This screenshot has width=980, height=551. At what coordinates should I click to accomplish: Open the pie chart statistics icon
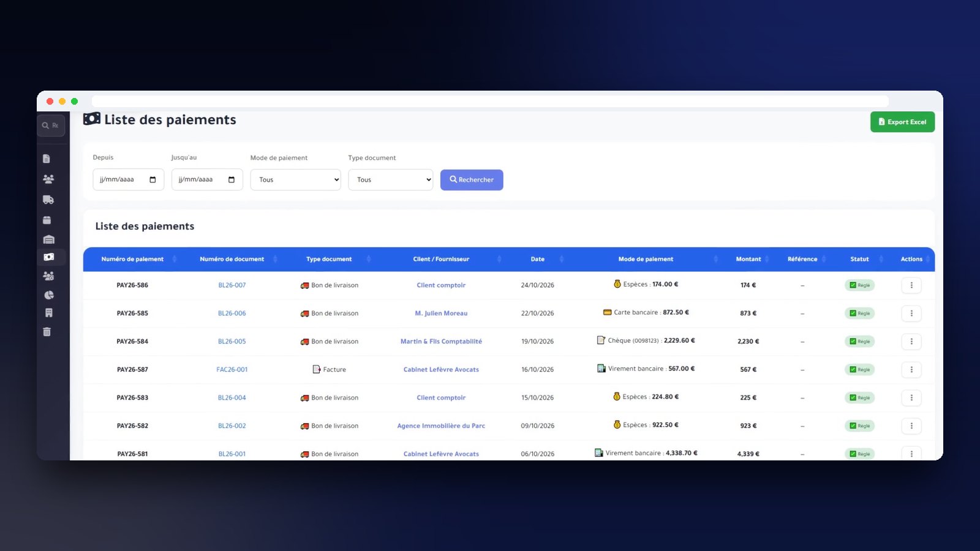click(x=49, y=294)
